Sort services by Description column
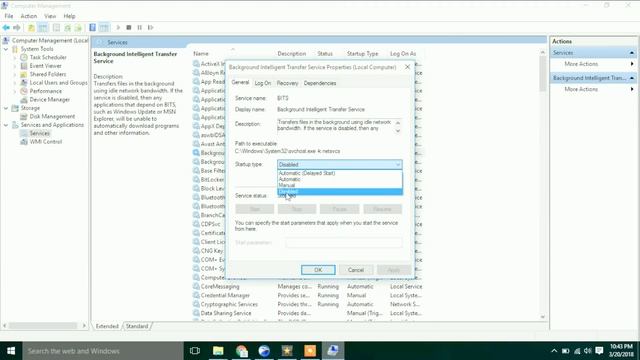The width and height of the screenshot is (640, 360). point(291,54)
